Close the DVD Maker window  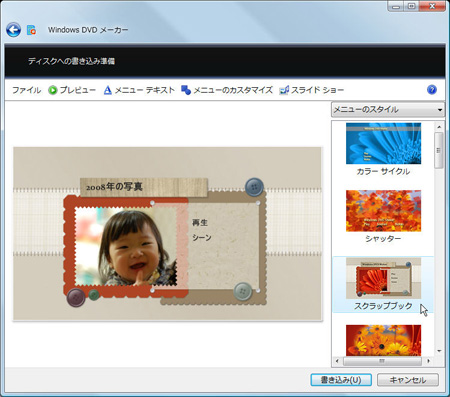tap(432, 6)
